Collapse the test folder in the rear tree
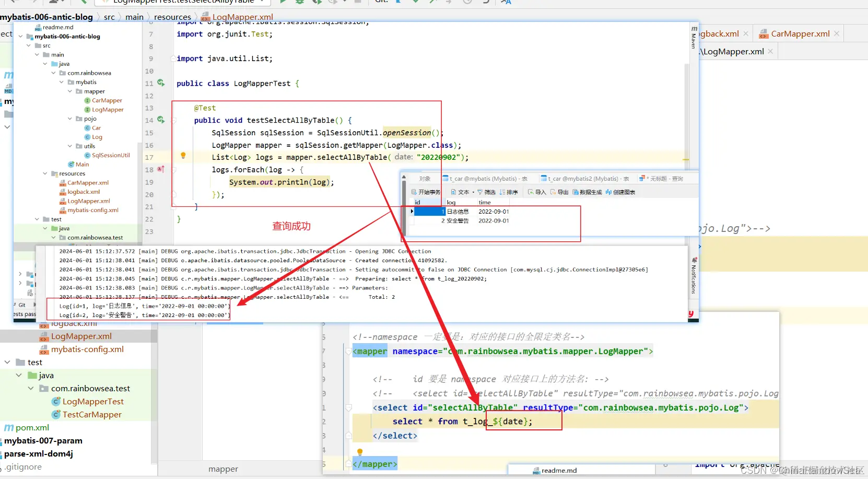 pos(7,363)
